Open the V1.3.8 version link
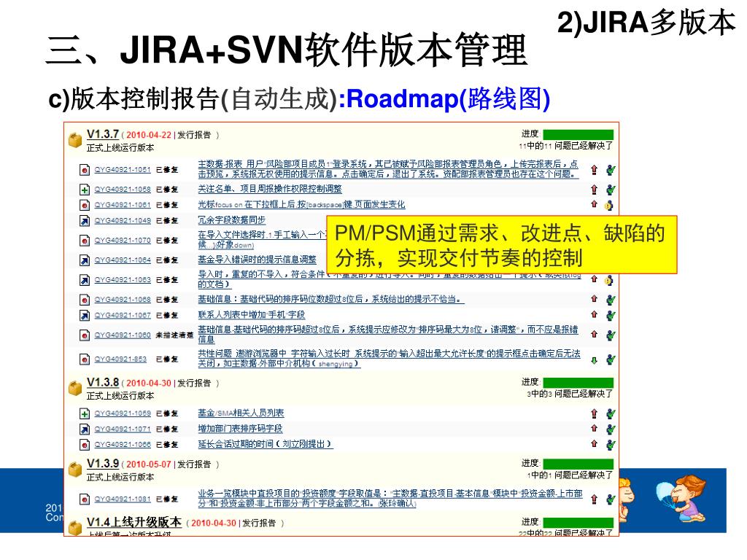747x560 pixels. (102, 382)
